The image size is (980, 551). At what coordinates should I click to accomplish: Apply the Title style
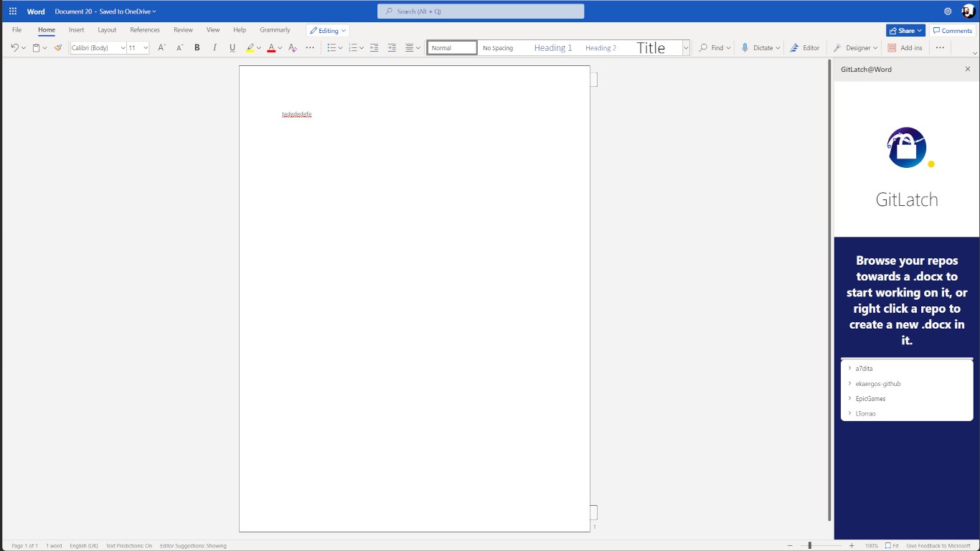[x=651, y=48]
